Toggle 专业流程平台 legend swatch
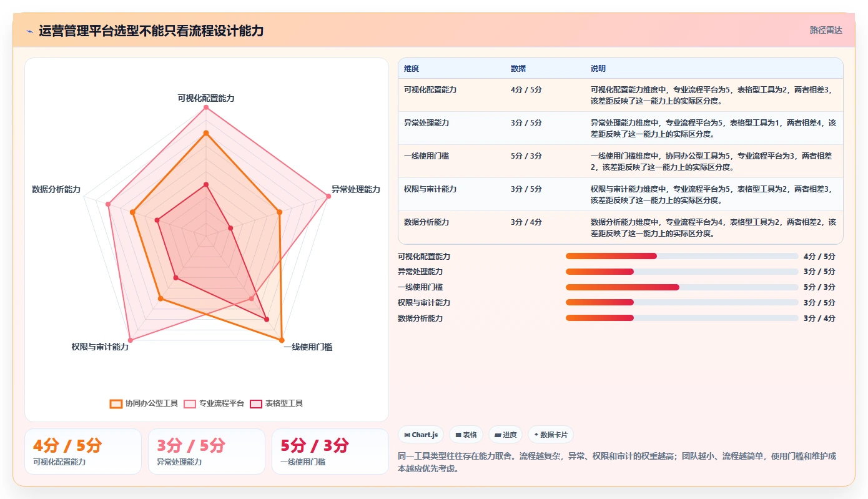 [190, 403]
